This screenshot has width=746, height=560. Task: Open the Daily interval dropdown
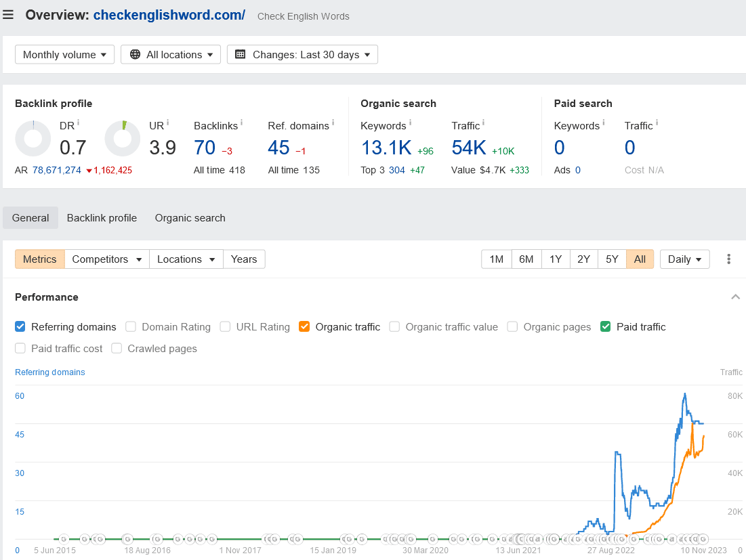point(684,259)
